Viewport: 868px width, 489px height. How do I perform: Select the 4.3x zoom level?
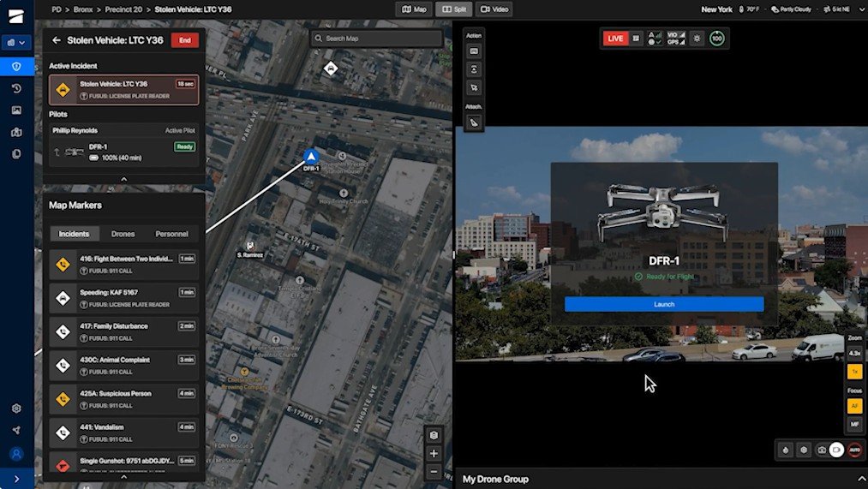click(854, 353)
